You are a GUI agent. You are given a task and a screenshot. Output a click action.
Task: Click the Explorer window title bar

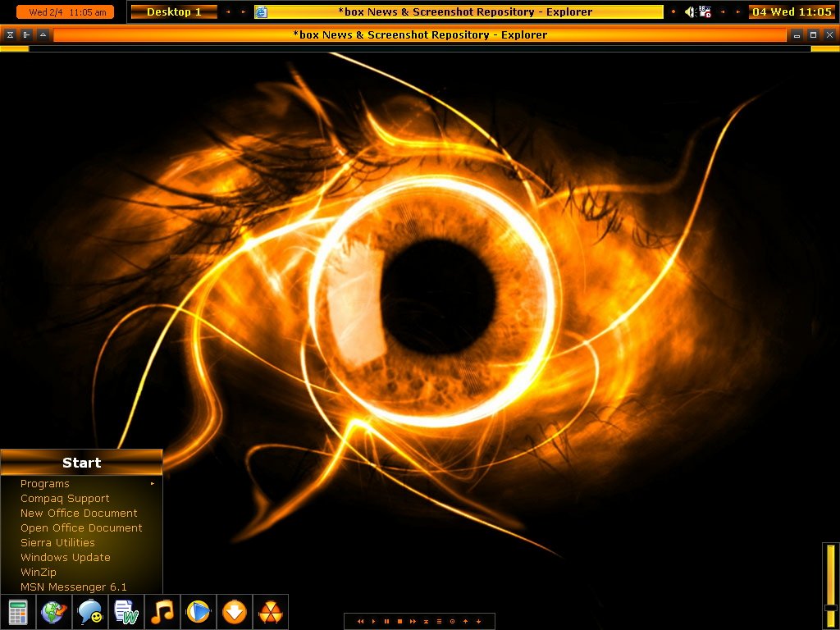420,34
